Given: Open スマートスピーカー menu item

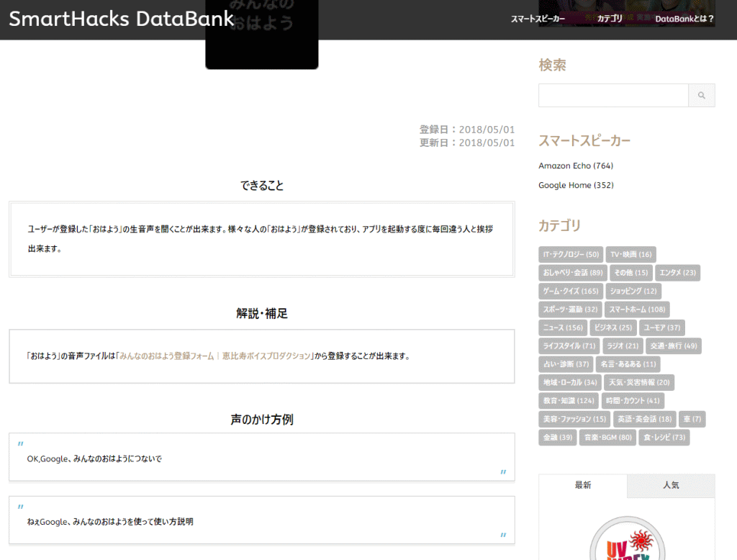Looking at the screenshot, I should point(538,19).
